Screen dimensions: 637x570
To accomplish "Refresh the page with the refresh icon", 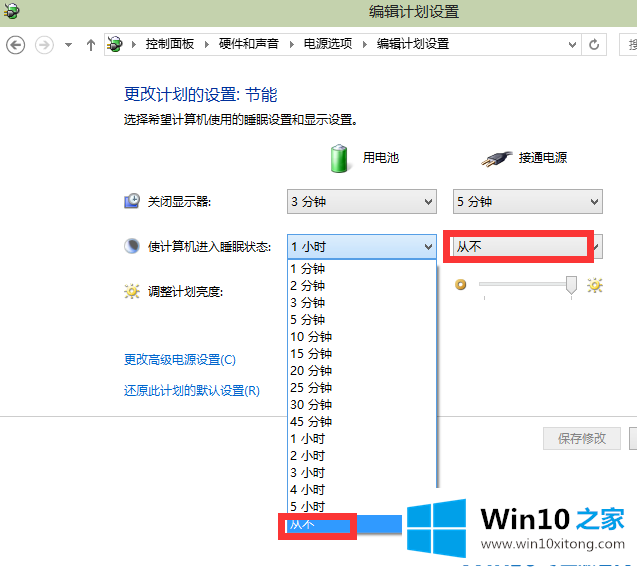I will [594, 45].
